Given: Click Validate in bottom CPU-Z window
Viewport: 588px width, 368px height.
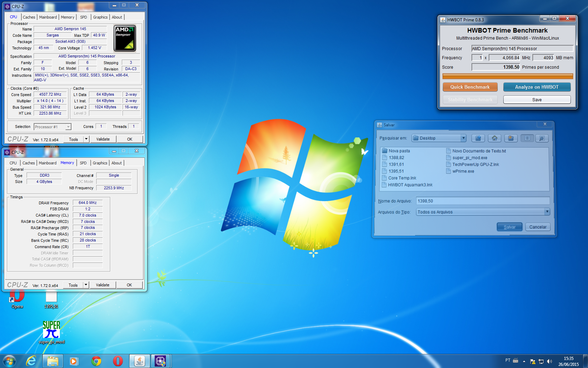Looking at the screenshot, I should (103, 285).
